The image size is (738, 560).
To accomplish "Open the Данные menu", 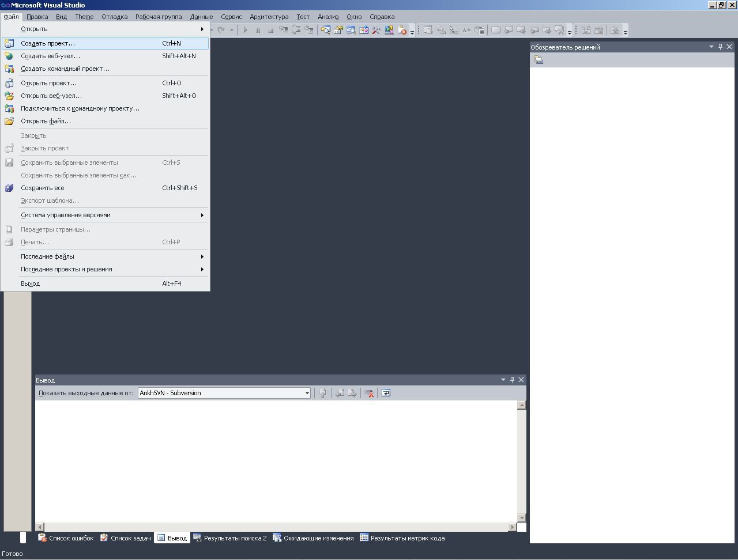I will tap(201, 17).
